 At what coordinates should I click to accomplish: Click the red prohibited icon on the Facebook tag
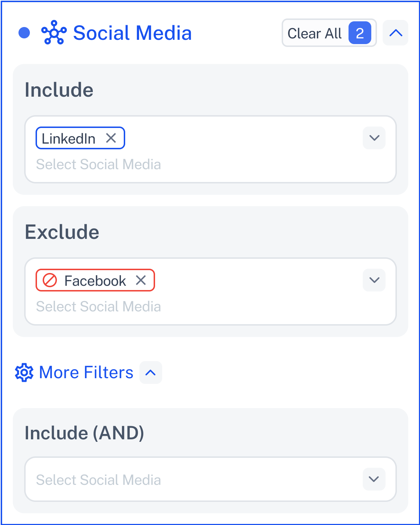(x=50, y=280)
